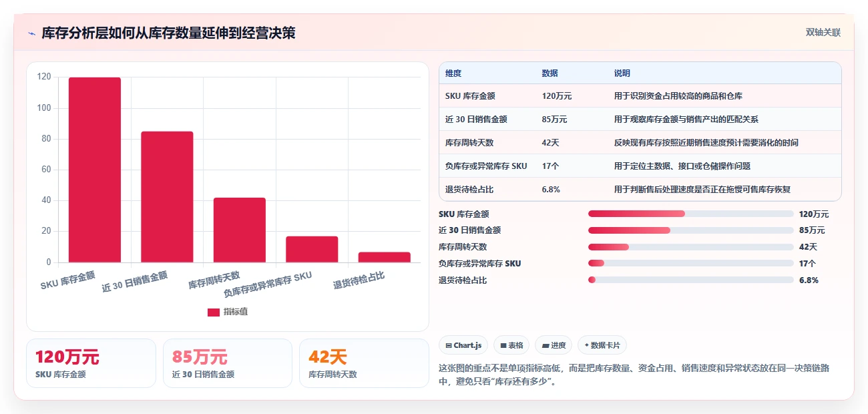Click the 双轴关联 tag in header

pos(823,33)
